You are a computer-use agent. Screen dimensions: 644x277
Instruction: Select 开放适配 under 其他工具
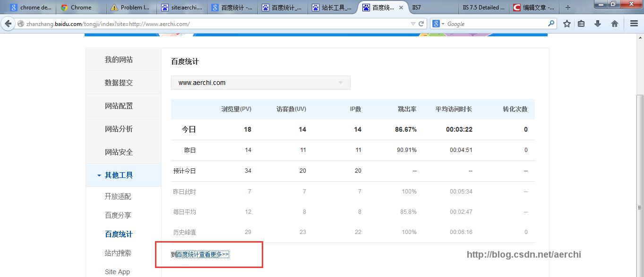click(118, 196)
